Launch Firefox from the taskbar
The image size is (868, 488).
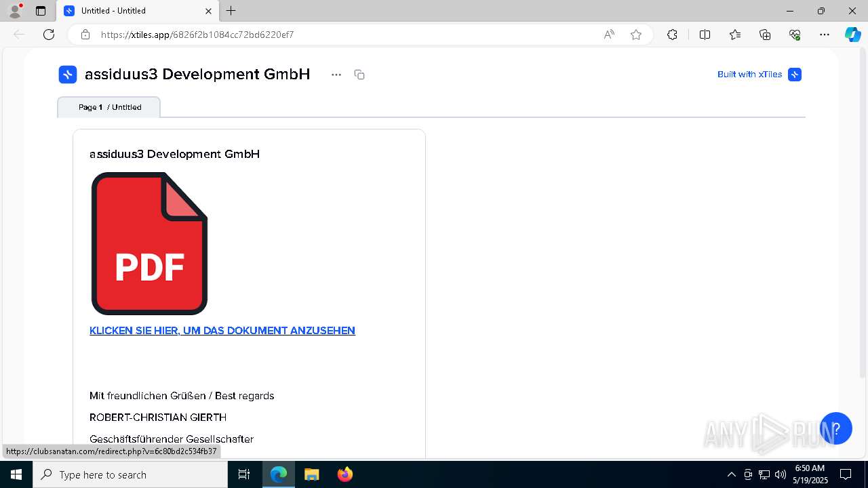point(344,474)
